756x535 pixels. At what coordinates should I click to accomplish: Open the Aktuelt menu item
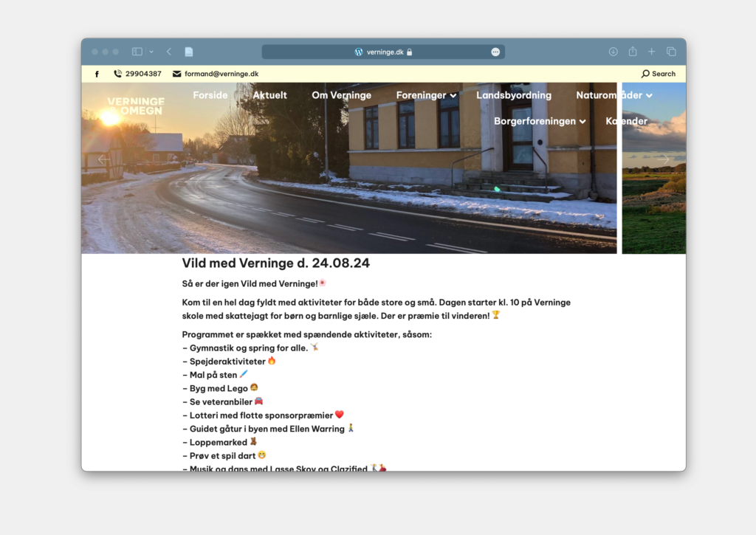click(x=269, y=95)
